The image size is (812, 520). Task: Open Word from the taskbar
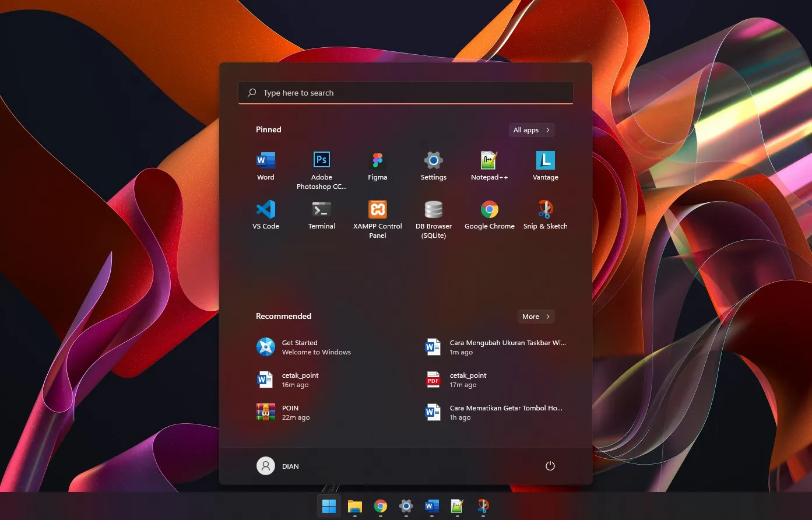(431, 507)
